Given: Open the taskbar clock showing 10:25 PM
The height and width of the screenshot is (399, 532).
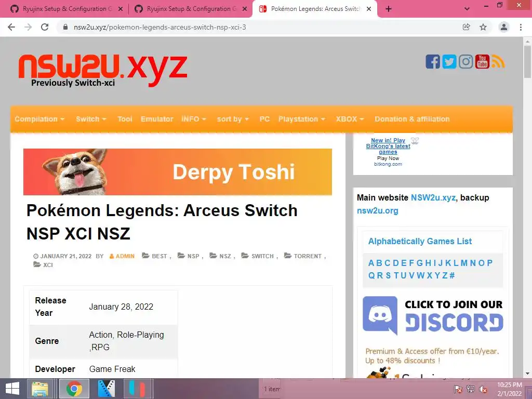Looking at the screenshot, I should (x=510, y=389).
